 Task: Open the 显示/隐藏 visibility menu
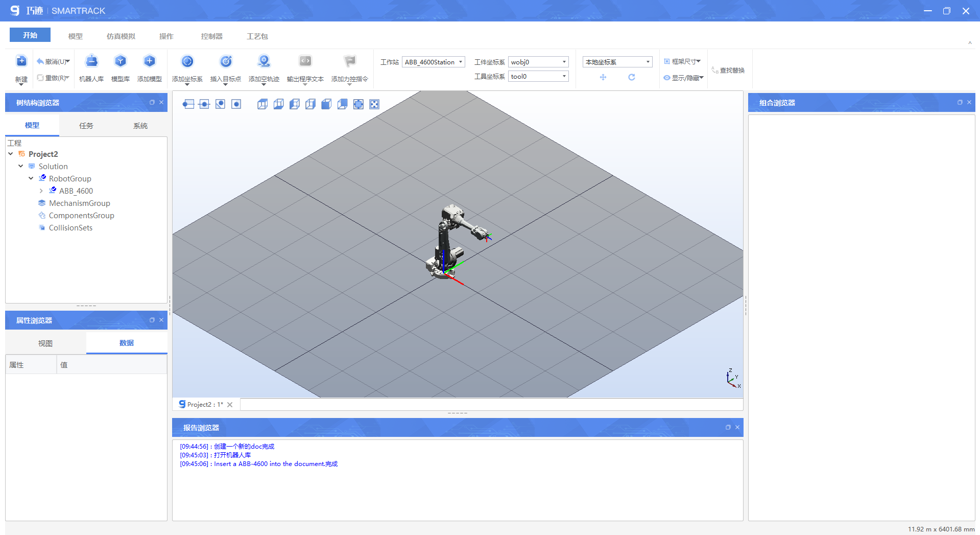coord(683,78)
